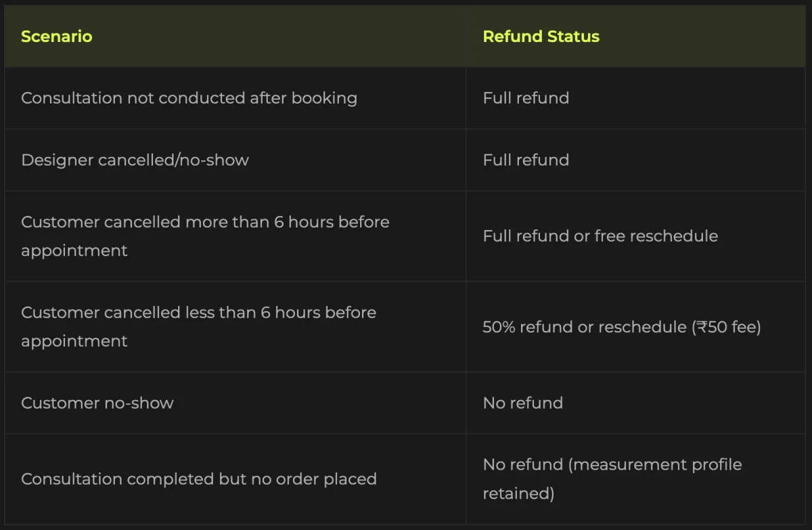
Task: Click the Refund Status column header
Action: tap(541, 37)
